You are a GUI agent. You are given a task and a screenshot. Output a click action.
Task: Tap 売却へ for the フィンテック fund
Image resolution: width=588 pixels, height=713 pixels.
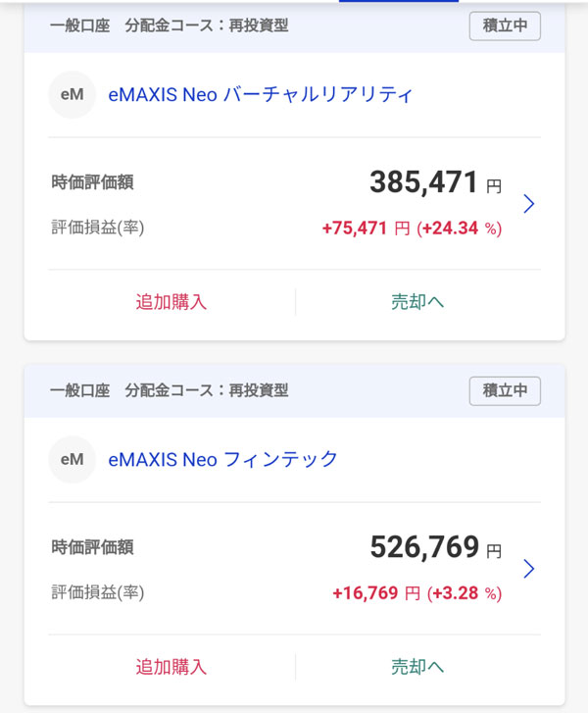point(417,667)
